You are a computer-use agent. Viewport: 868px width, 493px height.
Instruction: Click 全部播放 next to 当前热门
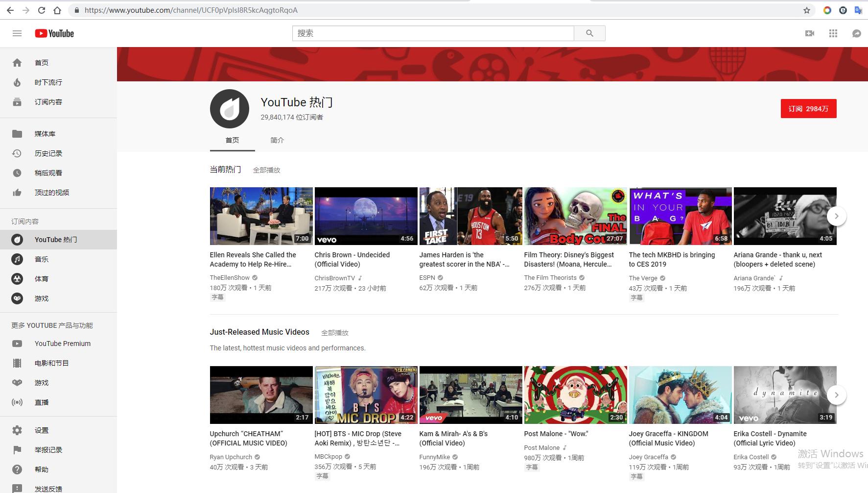[266, 170]
